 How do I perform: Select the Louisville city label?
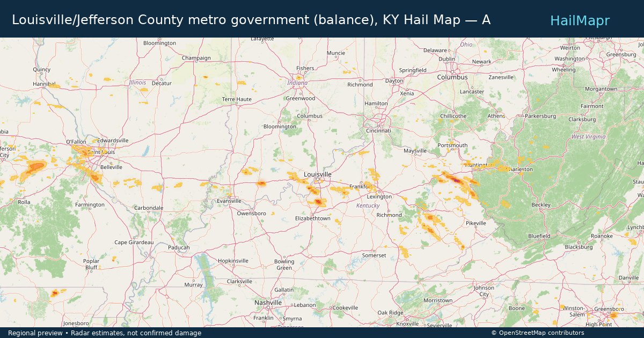[318, 174]
